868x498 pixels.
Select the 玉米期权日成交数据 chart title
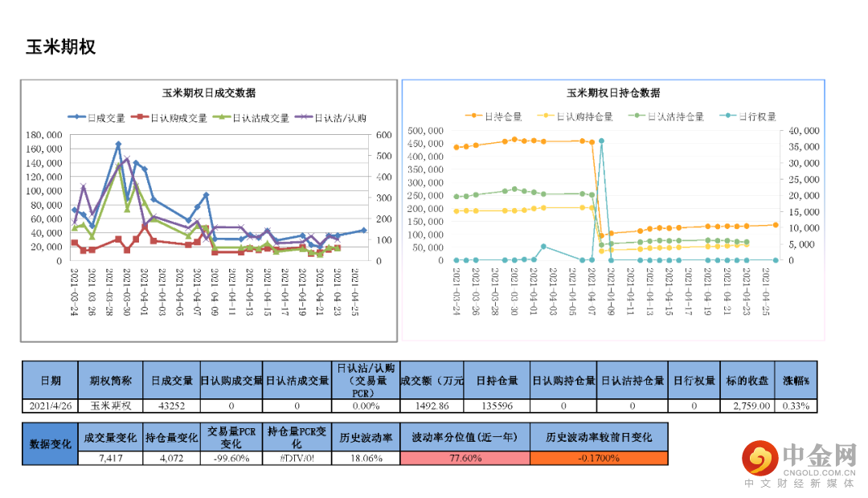pyautogui.click(x=209, y=93)
